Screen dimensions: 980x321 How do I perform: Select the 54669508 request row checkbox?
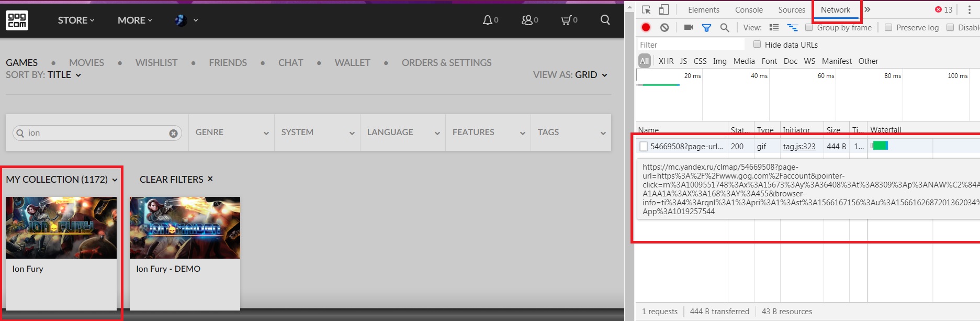[644, 147]
